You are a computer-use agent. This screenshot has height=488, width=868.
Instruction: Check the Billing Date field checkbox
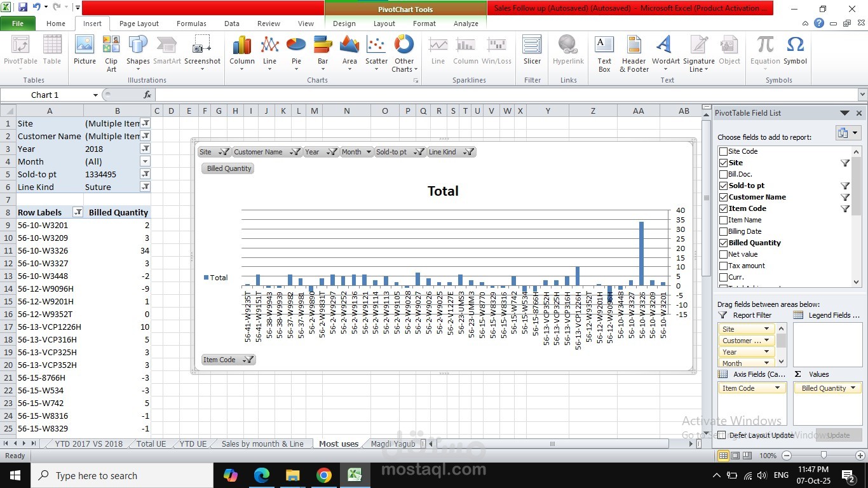723,231
